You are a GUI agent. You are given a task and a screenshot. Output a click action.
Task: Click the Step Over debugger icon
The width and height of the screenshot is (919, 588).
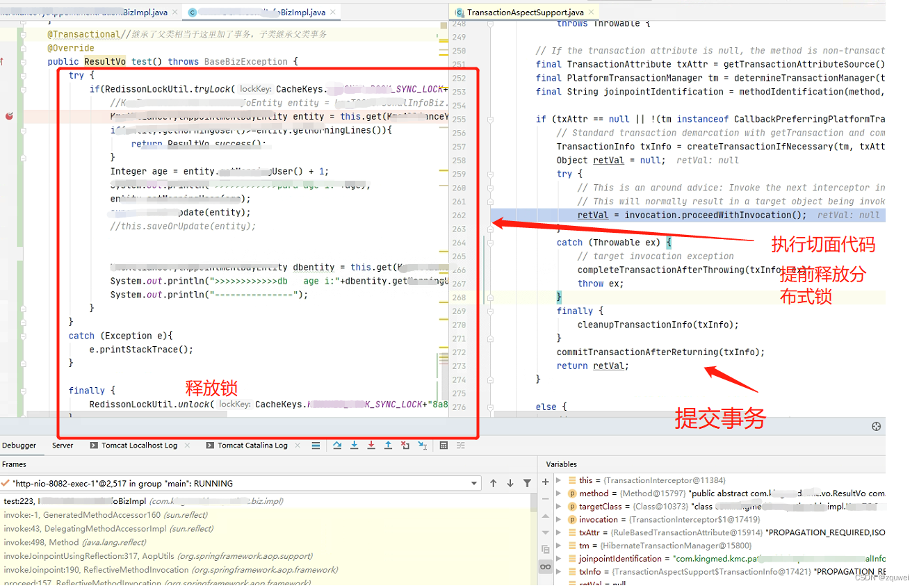[x=337, y=446]
